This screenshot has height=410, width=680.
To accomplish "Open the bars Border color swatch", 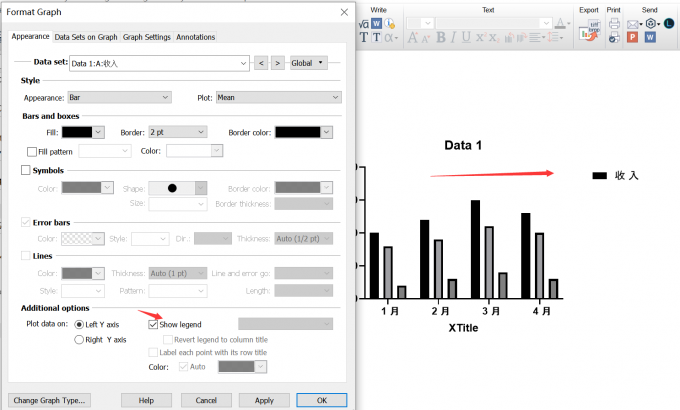I will click(x=304, y=132).
